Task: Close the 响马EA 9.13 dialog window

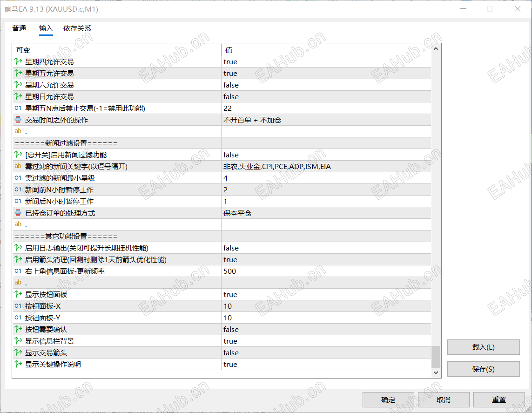Action: coord(518,9)
